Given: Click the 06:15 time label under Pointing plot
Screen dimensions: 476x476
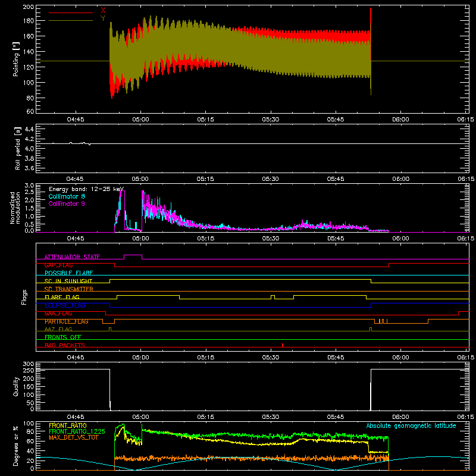Looking at the screenshot, I should pos(466,120).
